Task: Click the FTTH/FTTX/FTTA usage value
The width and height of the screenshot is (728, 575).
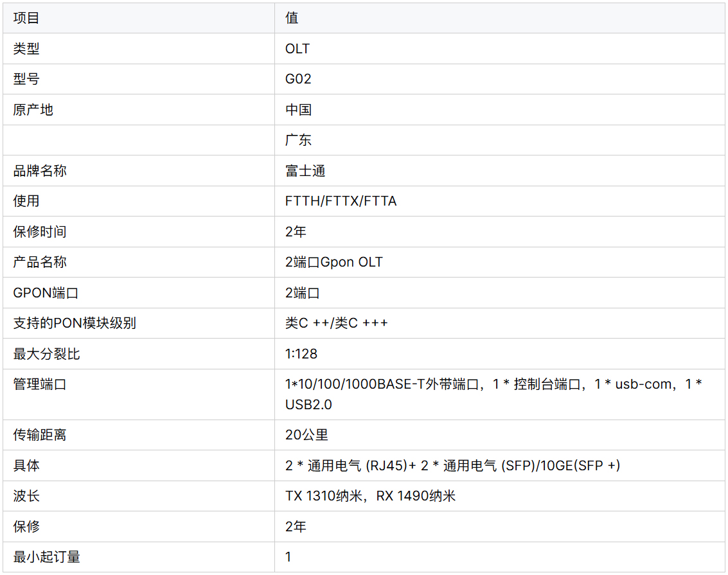Action: pyautogui.click(x=341, y=201)
